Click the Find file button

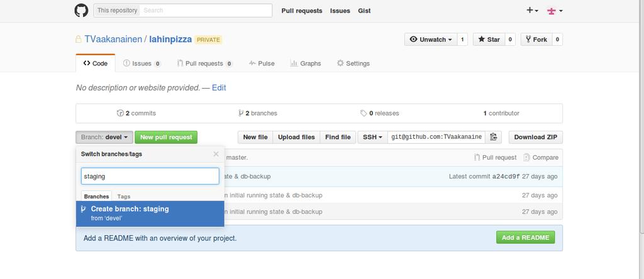click(338, 137)
